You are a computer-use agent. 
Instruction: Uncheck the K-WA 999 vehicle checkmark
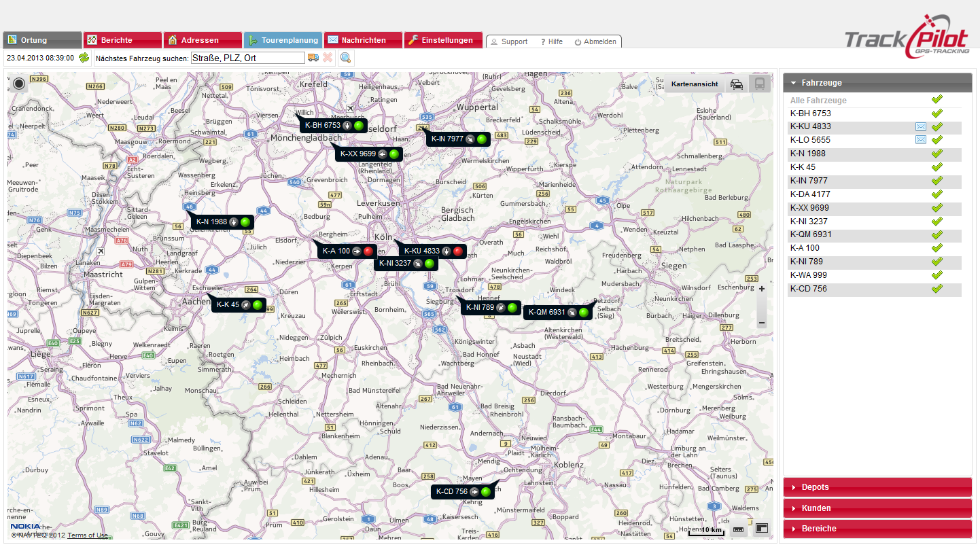tap(937, 275)
